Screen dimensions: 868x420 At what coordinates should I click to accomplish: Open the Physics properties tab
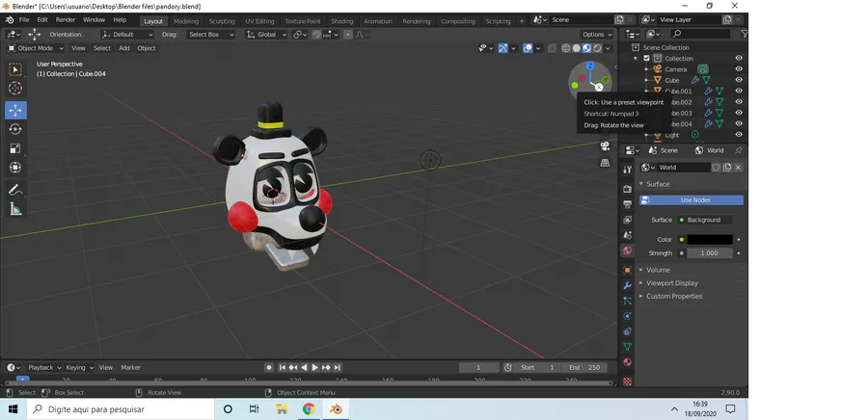(627, 316)
